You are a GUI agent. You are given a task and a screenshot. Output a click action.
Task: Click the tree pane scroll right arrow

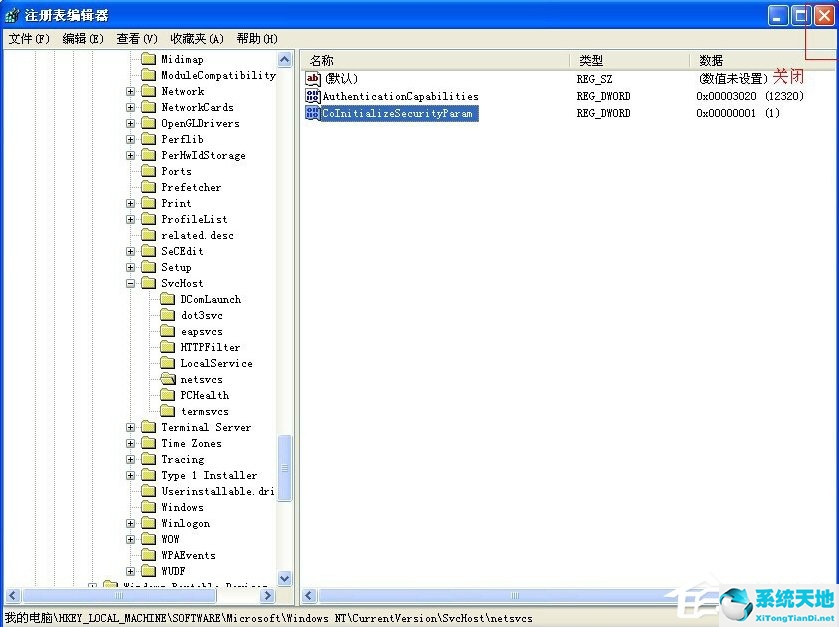pos(268,595)
